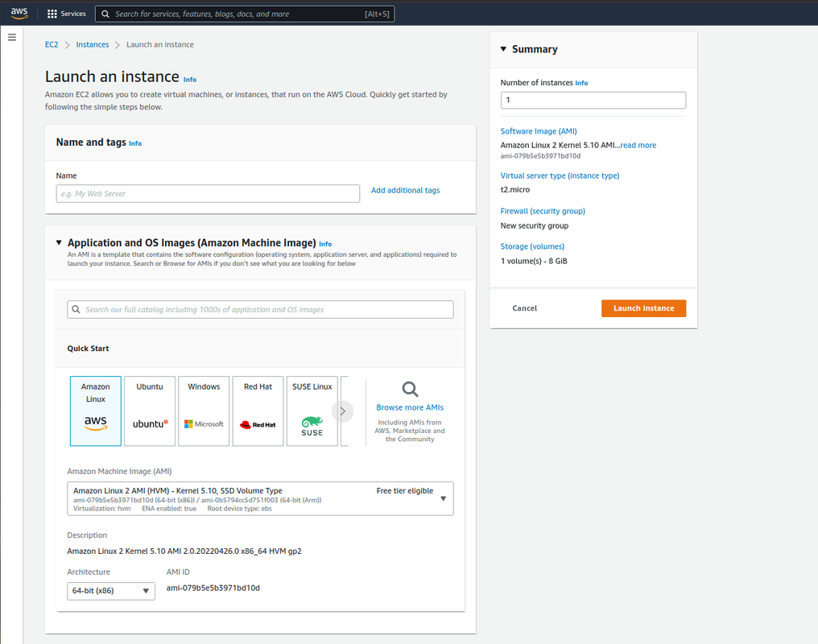The image size is (818, 644).
Task: Click the Quick Start heading
Action: point(89,349)
